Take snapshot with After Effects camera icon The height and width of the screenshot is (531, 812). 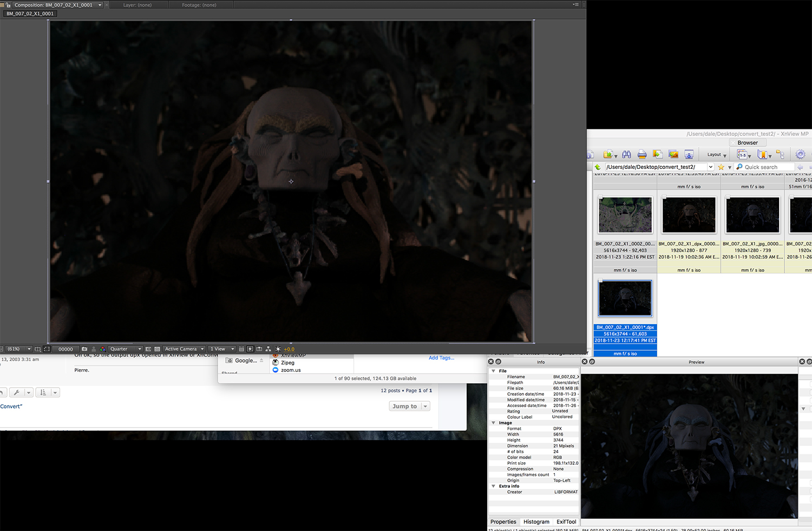[84, 349]
